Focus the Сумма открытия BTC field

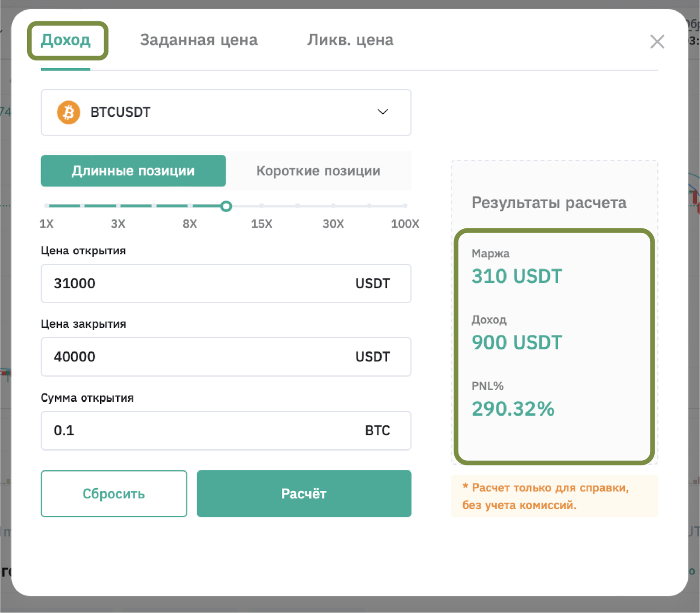click(226, 431)
